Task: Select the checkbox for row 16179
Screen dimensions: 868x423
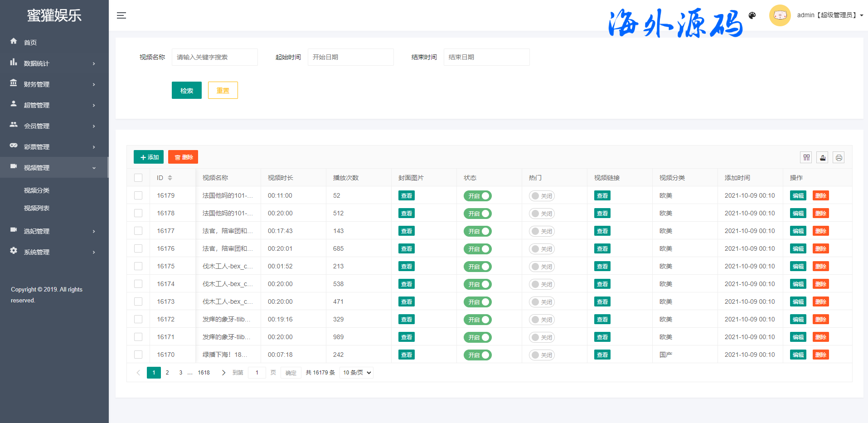Action: tap(138, 195)
